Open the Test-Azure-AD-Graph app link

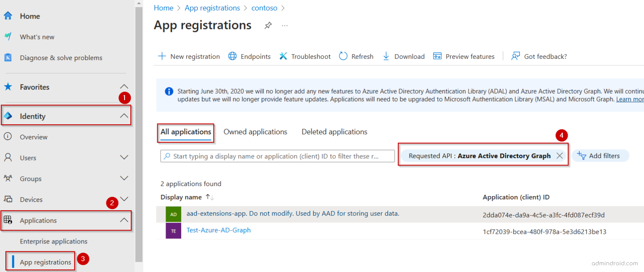(x=218, y=230)
